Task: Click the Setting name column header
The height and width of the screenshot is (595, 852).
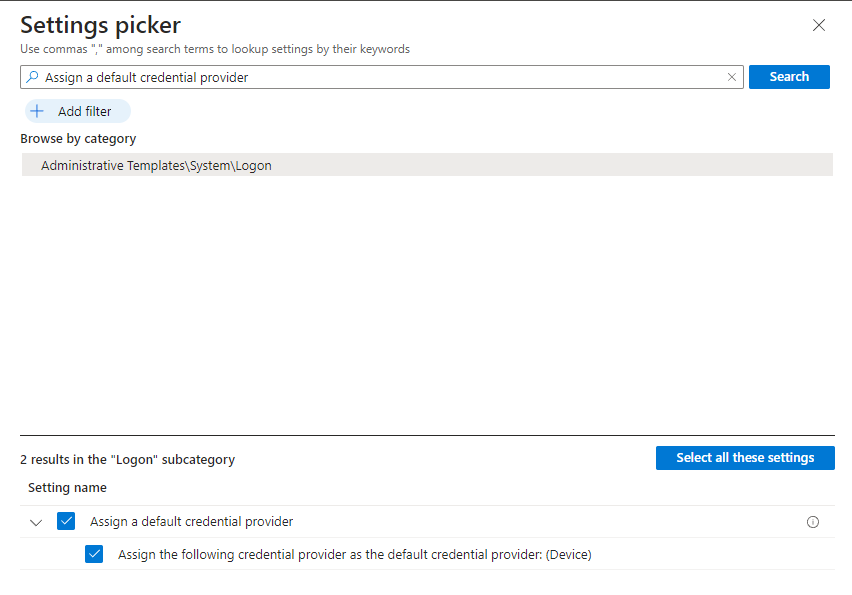Action: point(67,488)
